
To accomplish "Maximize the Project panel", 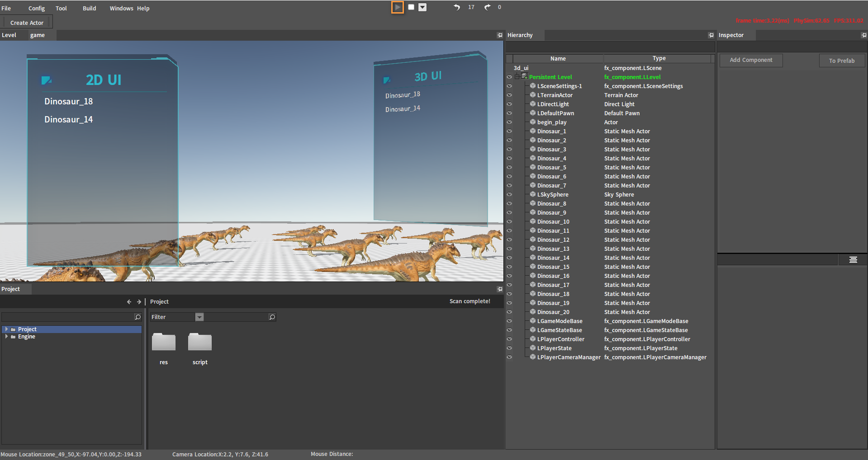I will (500, 289).
